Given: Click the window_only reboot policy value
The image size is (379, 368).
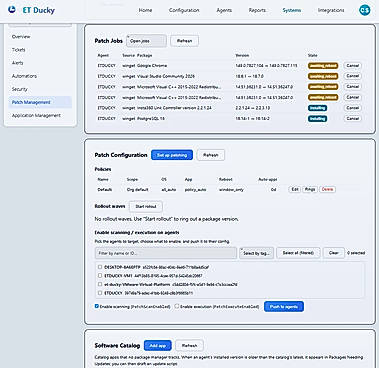Looking at the screenshot, I should [231, 189].
